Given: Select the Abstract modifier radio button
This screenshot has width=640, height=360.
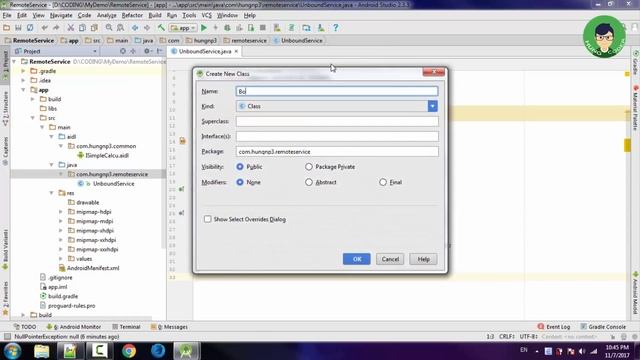Looking at the screenshot, I should click(309, 182).
